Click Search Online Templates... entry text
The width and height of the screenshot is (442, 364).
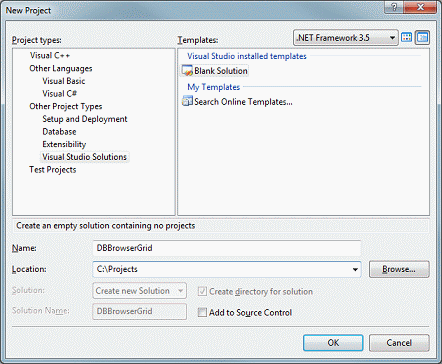[243, 102]
